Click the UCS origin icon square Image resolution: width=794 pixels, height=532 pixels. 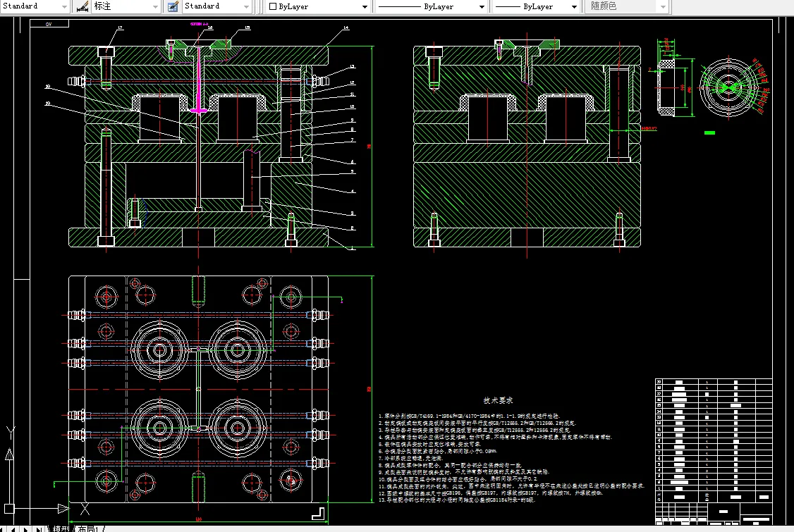pos(9,508)
